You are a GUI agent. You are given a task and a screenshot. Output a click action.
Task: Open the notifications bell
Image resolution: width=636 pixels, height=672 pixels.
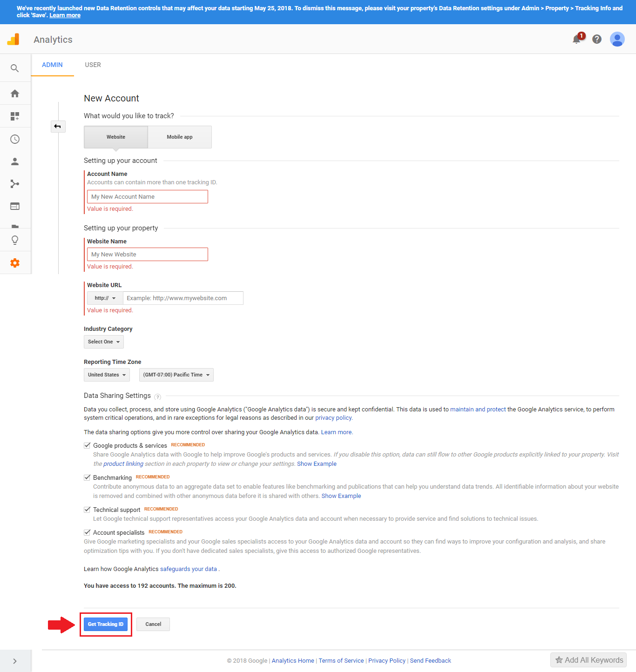[x=577, y=39]
